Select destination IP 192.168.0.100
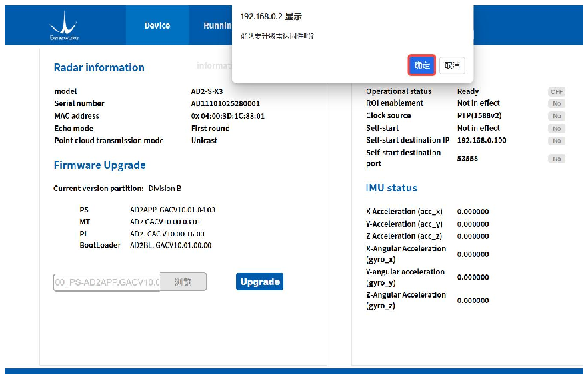The height and width of the screenshot is (379, 588). [481, 140]
